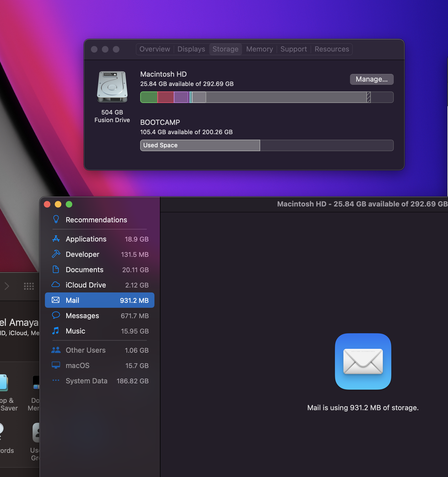
Task: Click the Documents page icon in sidebar
Action: tap(56, 269)
